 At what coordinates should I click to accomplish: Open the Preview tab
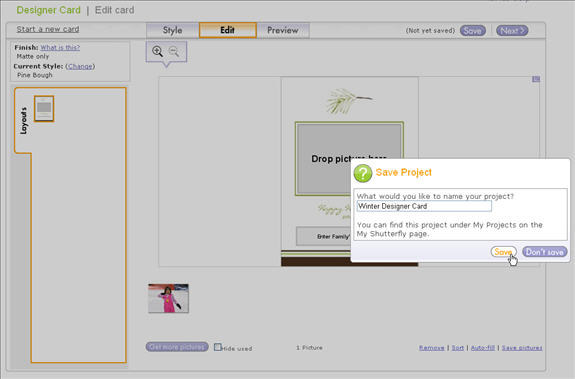pyautogui.click(x=282, y=30)
